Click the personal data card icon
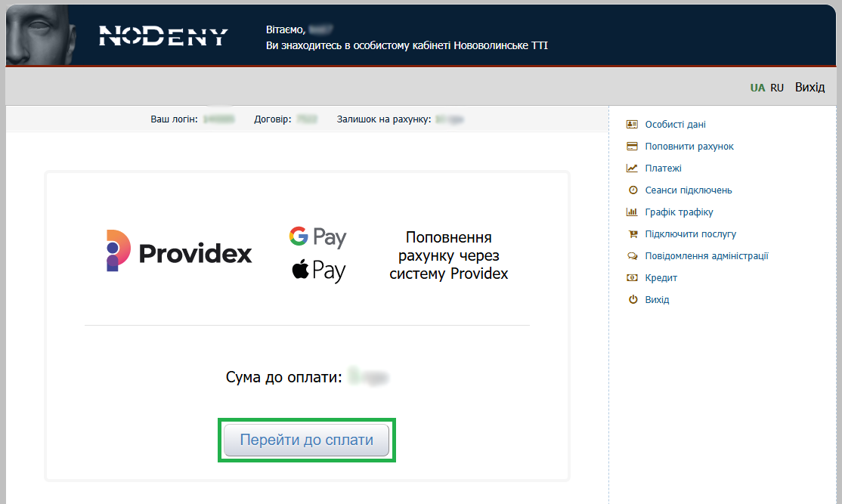842x504 pixels. (632, 125)
